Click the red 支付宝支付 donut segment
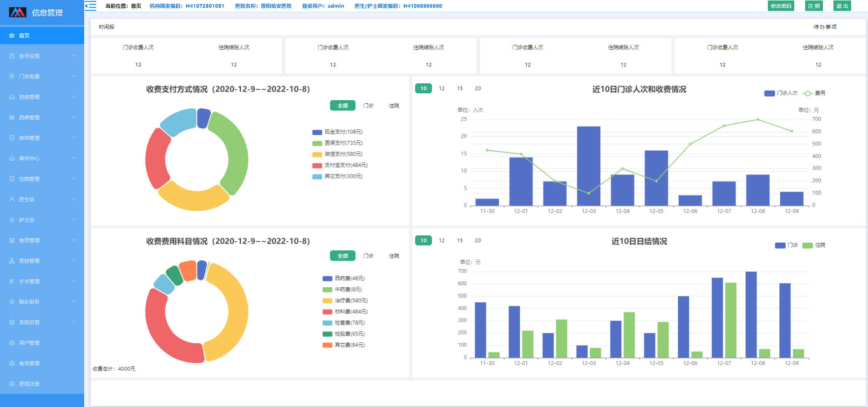This screenshot has width=868, height=407. (x=156, y=158)
